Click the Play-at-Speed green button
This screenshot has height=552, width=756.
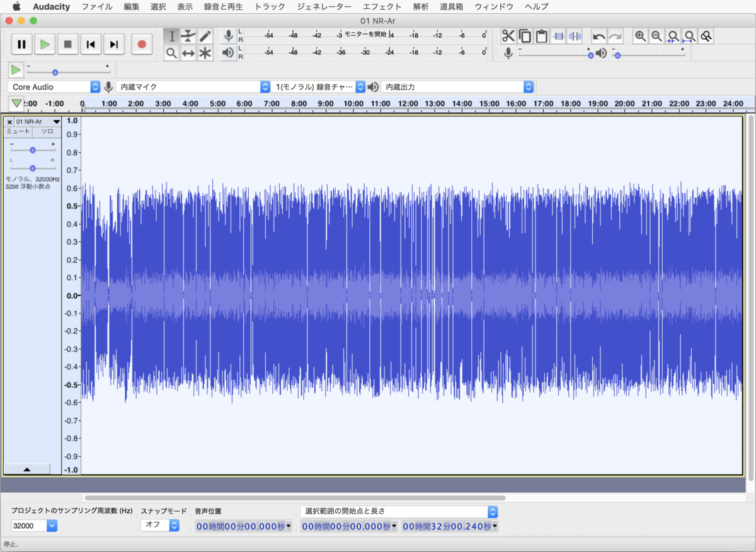pyautogui.click(x=16, y=70)
